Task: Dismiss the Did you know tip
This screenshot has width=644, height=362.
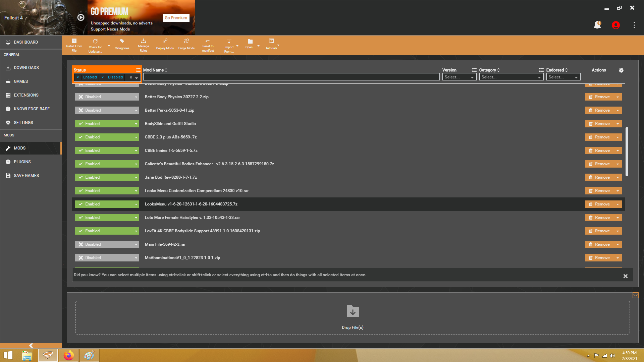Action: (x=626, y=276)
